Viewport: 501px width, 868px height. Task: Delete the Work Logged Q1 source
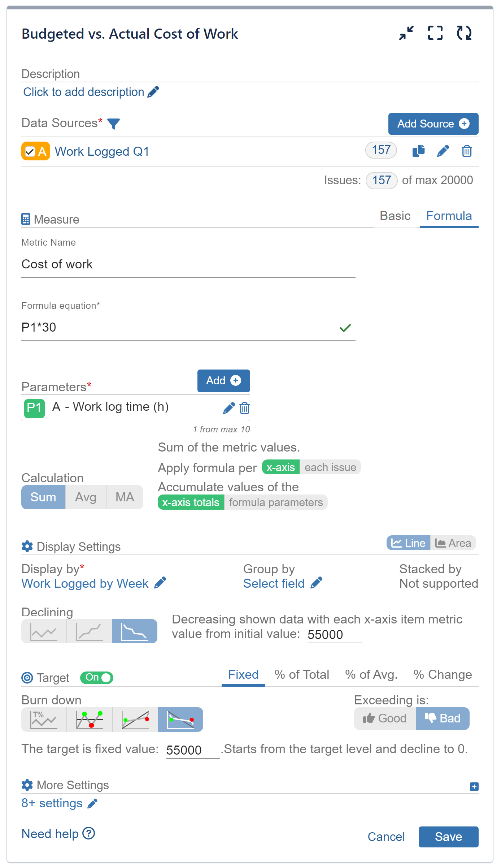pos(467,151)
